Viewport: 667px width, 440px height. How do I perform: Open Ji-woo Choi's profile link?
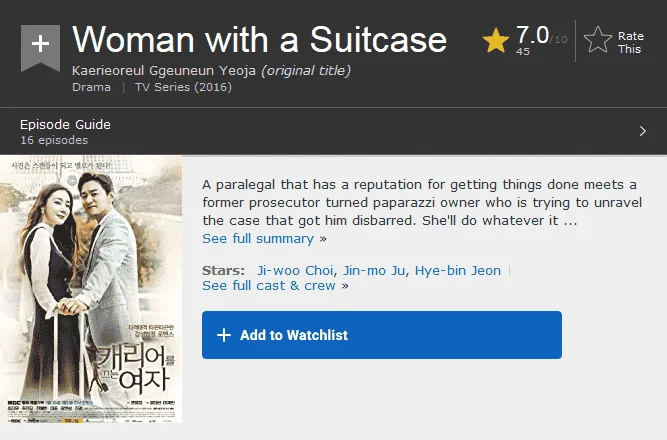(x=295, y=271)
